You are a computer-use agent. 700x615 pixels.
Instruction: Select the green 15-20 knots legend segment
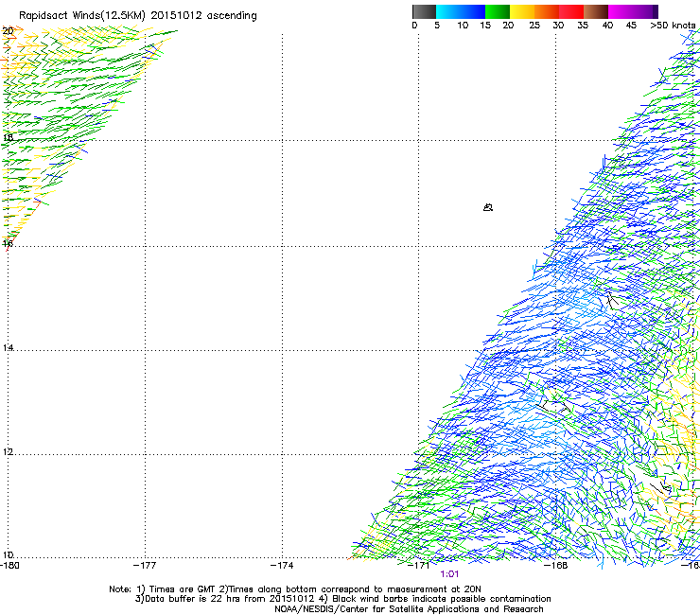click(x=498, y=11)
